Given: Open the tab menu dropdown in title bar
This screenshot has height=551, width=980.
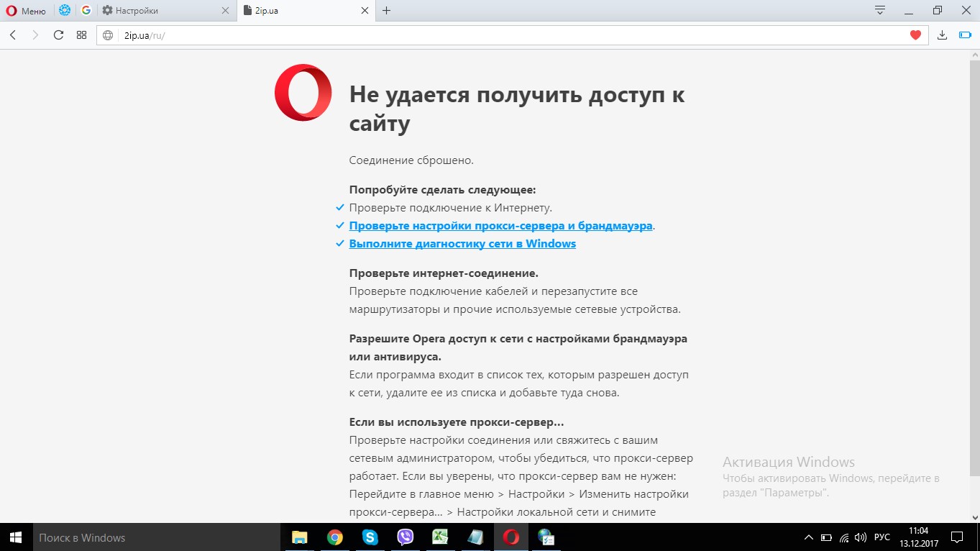Looking at the screenshot, I should point(879,10).
